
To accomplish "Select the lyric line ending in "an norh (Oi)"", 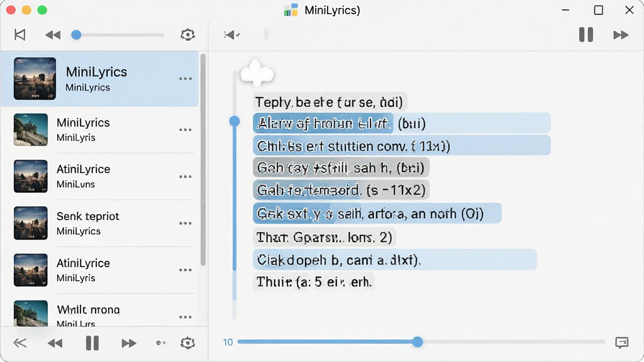I will 377,214.
